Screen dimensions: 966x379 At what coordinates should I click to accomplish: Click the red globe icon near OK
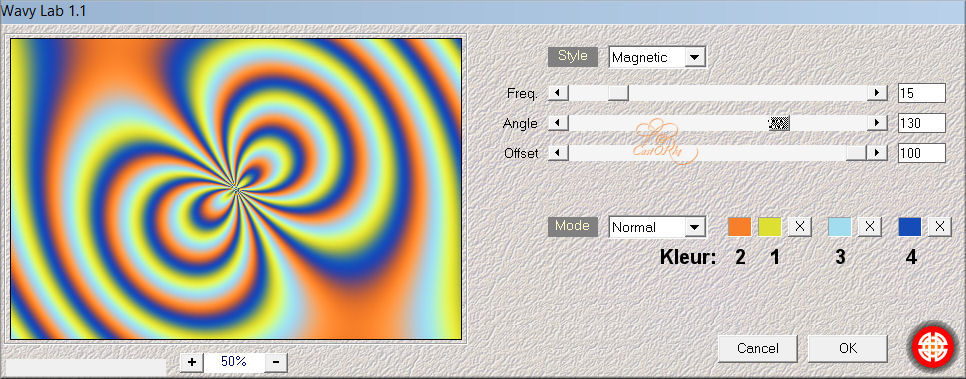(932, 348)
